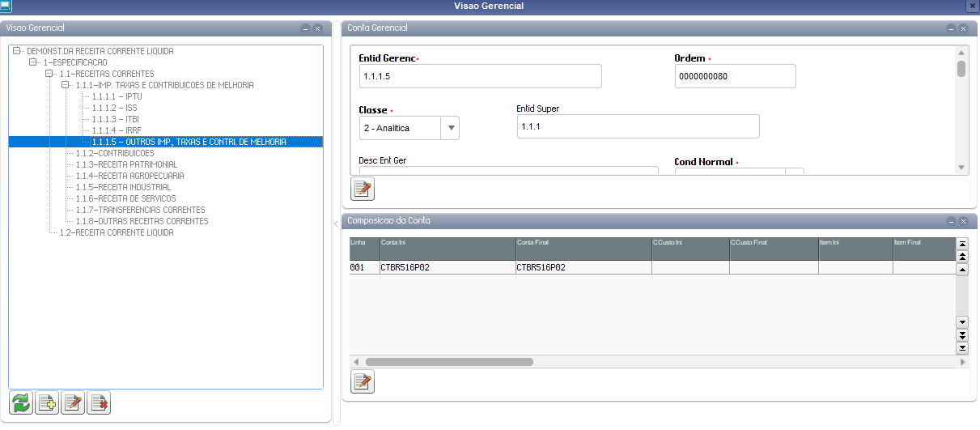Minimize the Conta Gerencial panel
980x430 pixels.
point(951,28)
